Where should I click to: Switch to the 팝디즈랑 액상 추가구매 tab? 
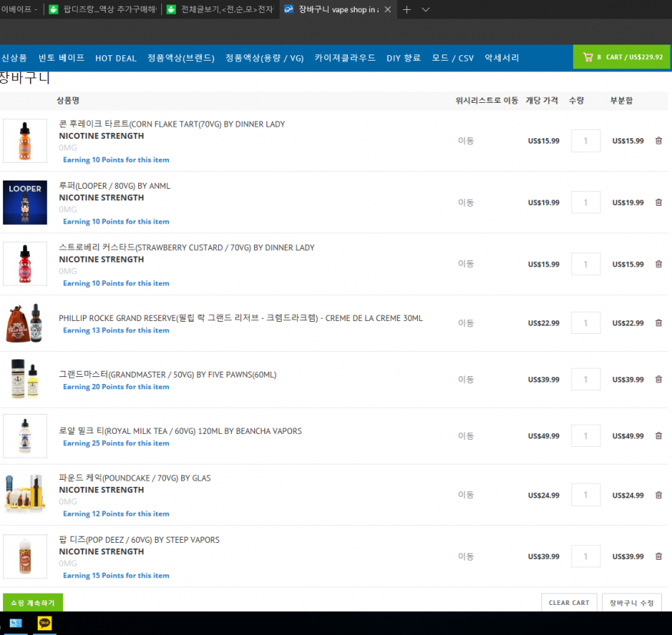click(x=103, y=9)
